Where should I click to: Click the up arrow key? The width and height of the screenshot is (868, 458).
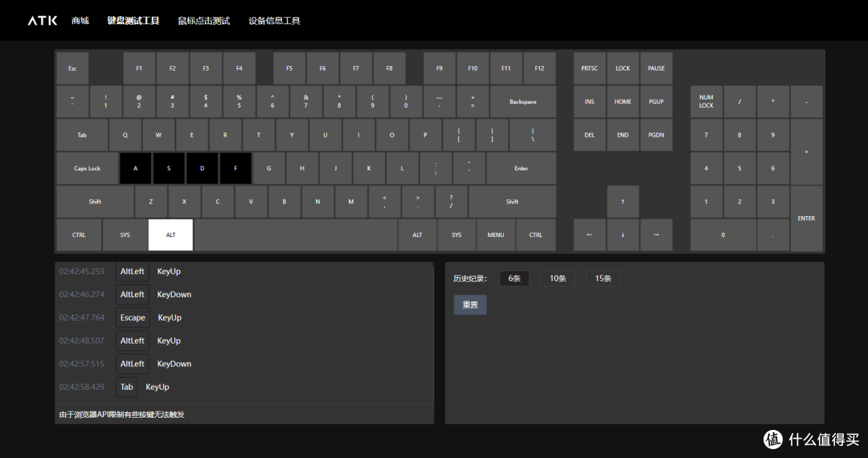point(623,202)
